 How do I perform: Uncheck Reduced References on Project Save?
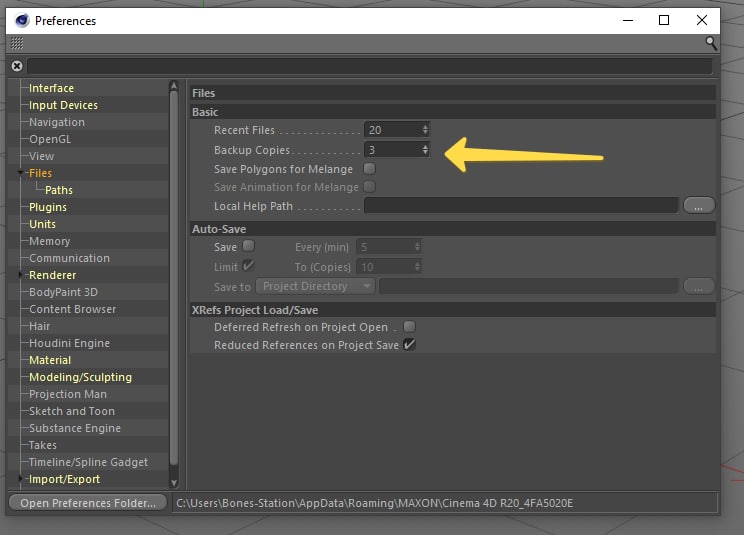(x=409, y=344)
